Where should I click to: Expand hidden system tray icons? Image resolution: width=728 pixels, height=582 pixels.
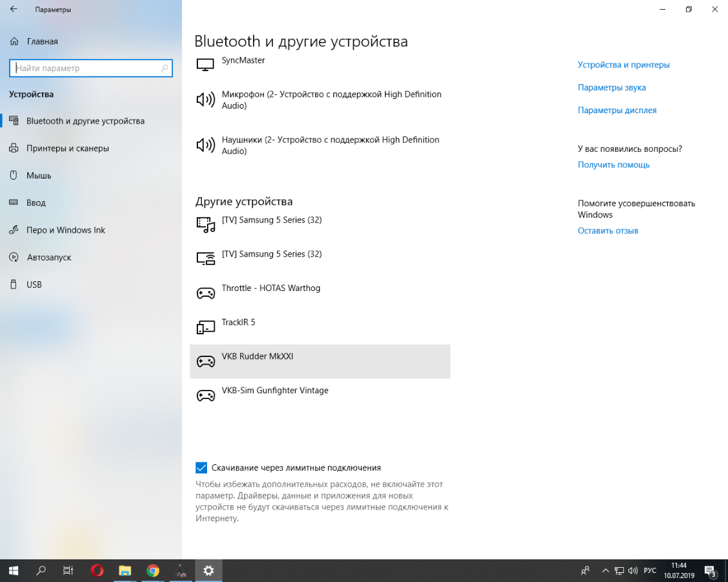tap(606, 570)
